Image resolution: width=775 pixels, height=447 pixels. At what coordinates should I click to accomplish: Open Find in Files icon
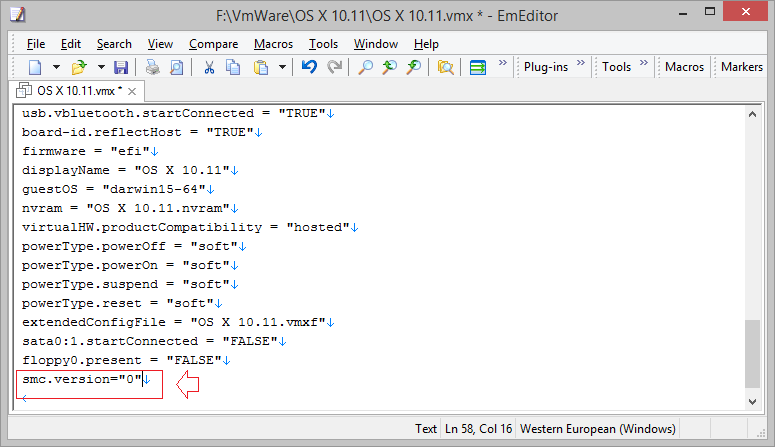click(x=445, y=67)
